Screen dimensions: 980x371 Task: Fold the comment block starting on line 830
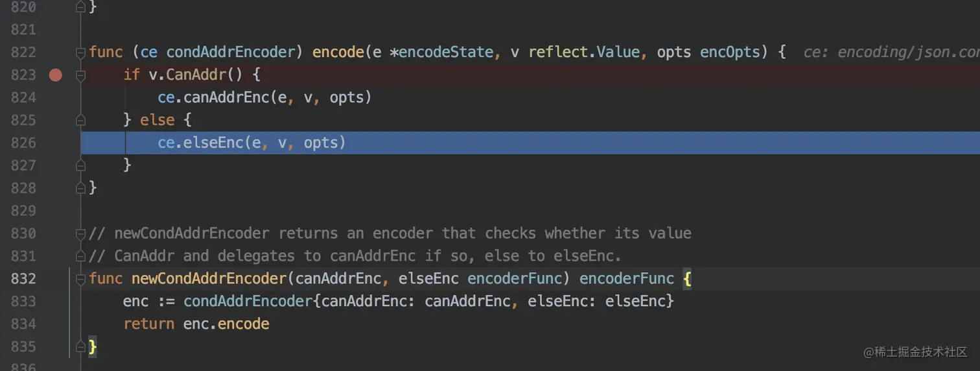pyautogui.click(x=81, y=233)
